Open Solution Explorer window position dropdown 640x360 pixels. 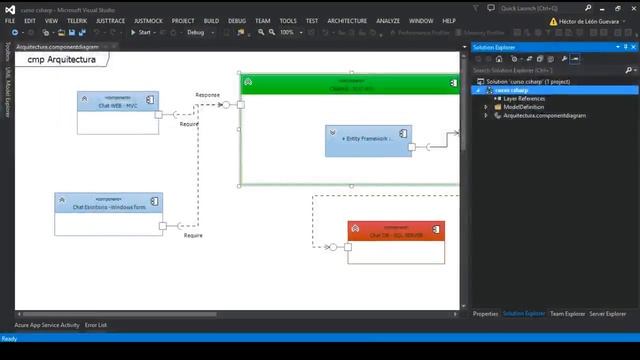(618, 47)
